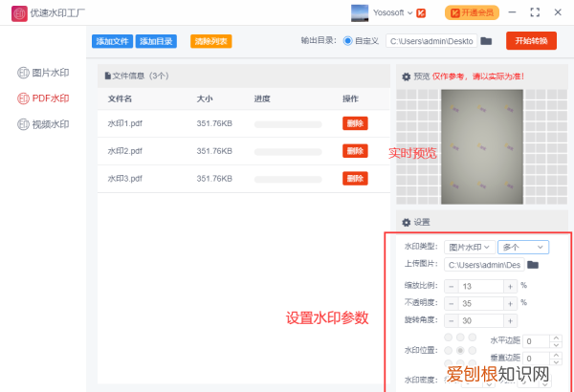Browse watermark image via folder icon

(x=533, y=265)
